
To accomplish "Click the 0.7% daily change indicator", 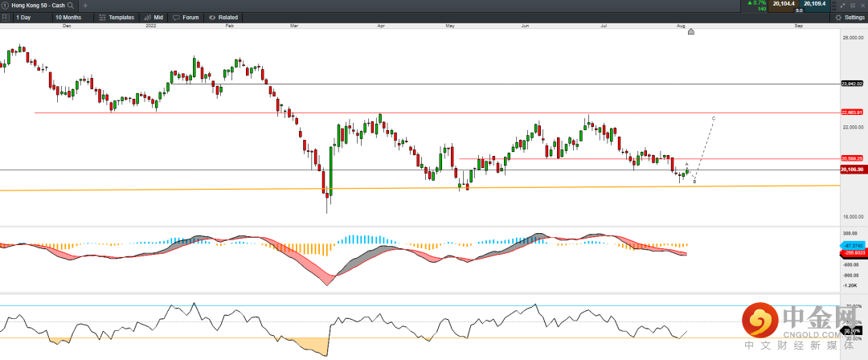I will 757,2.
